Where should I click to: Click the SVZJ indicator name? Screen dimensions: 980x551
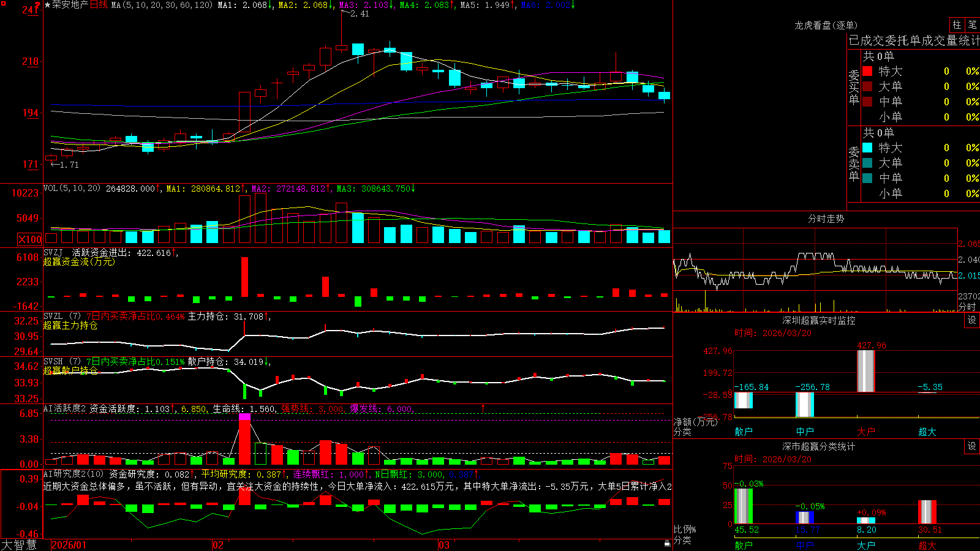click(53, 252)
